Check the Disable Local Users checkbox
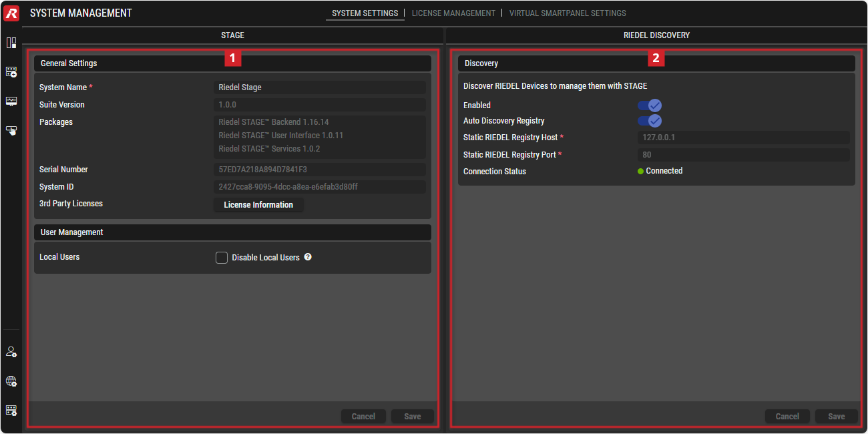 tap(222, 258)
